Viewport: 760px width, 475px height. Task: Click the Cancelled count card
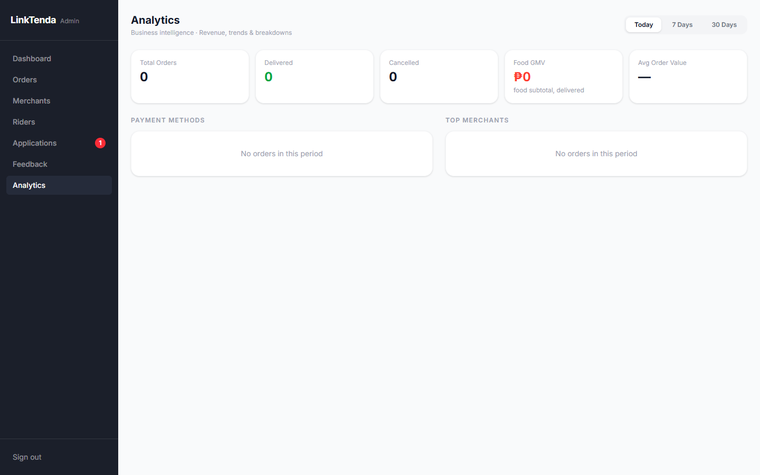[439, 77]
